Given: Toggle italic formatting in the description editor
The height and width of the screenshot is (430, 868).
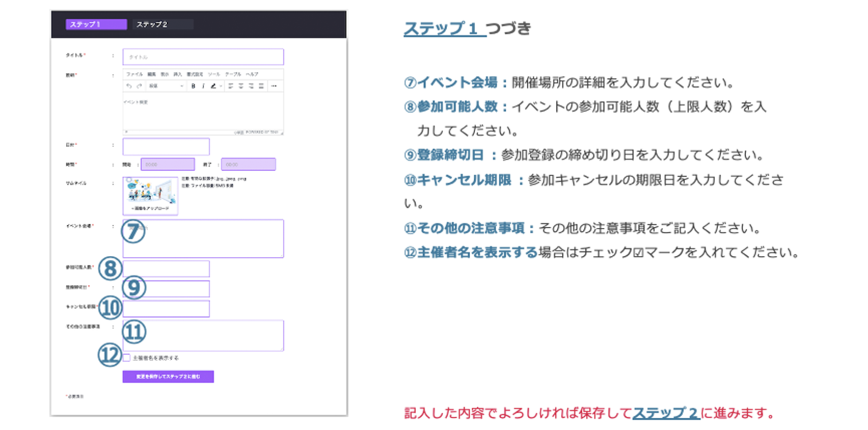Looking at the screenshot, I should click(203, 86).
